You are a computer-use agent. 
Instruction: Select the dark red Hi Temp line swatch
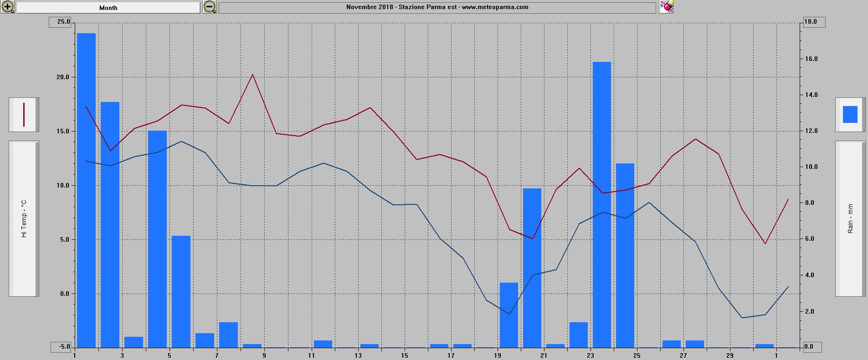24,115
